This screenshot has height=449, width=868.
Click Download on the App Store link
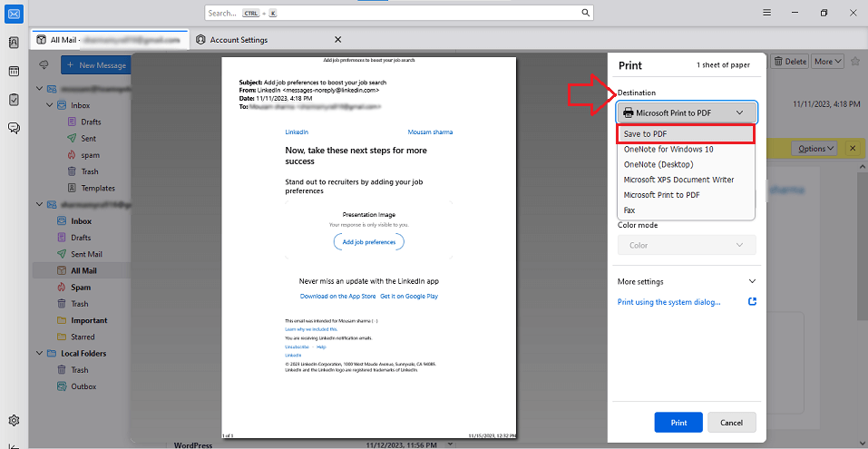(x=337, y=297)
